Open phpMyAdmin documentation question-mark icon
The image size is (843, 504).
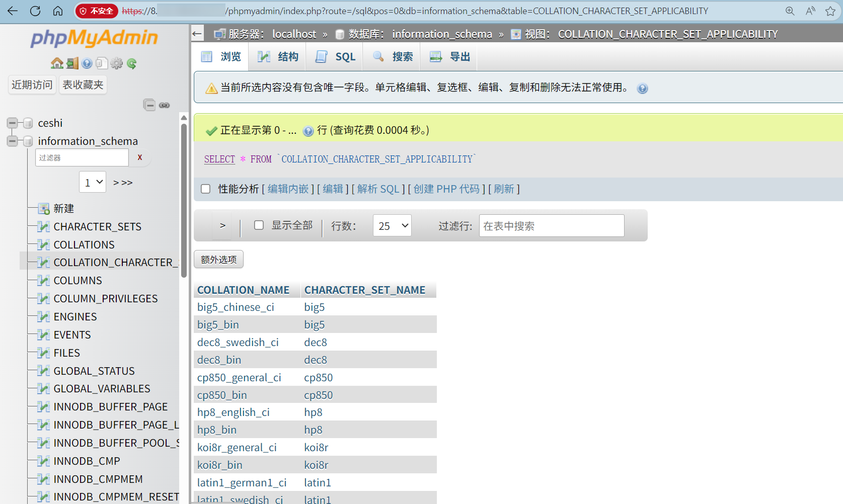(x=87, y=63)
